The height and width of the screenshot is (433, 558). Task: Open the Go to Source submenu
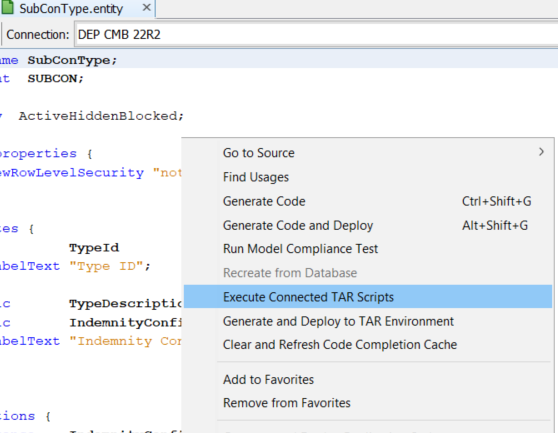pos(368,153)
